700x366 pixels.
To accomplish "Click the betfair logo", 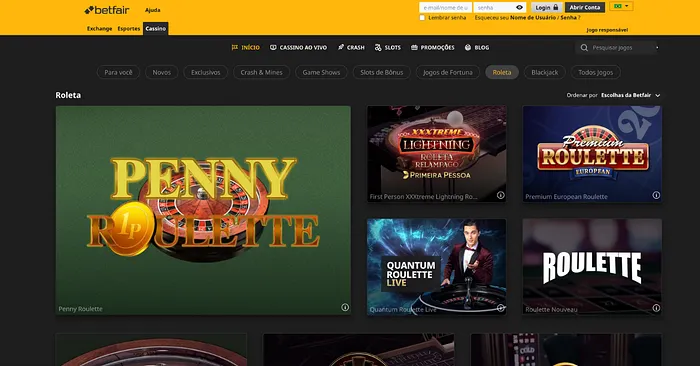I will pyautogui.click(x=107, y=10).
